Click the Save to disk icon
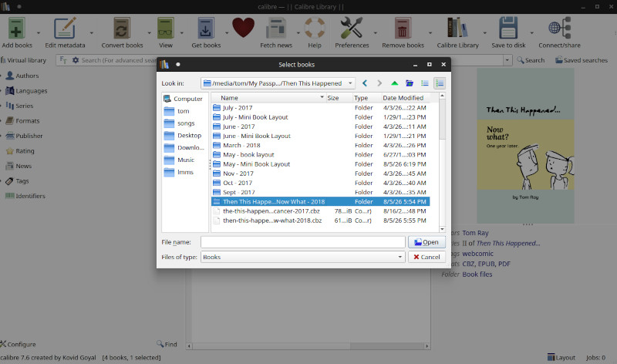Screen dimensions: 617x364 pyautogui.click(x=508, y=28)
